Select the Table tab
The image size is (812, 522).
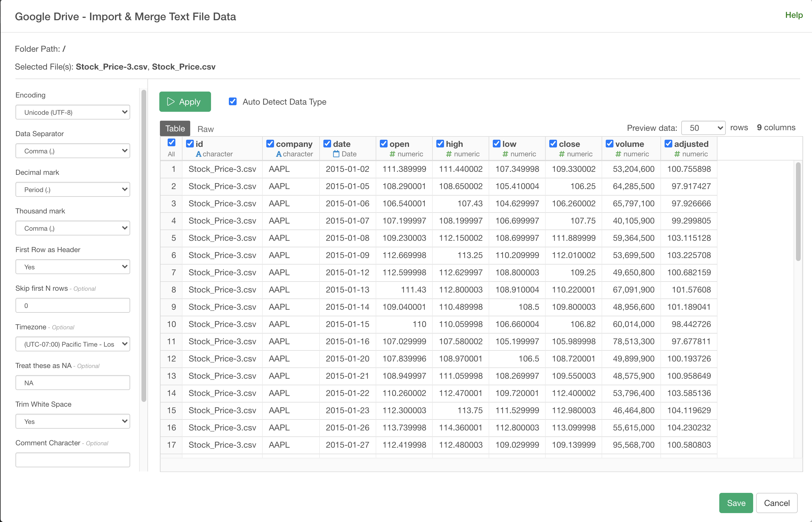[175, 129]
